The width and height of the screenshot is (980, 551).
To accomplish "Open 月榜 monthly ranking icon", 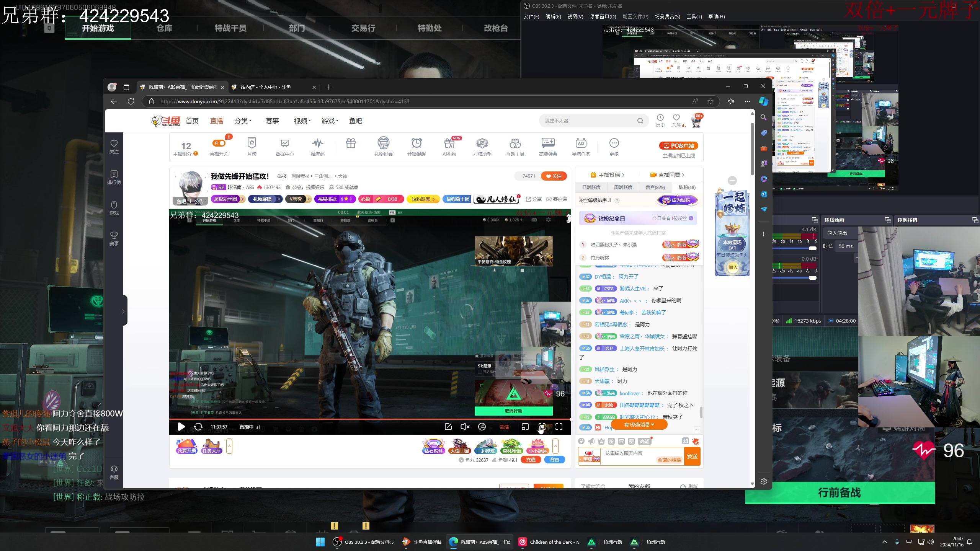I will click(252, 147).
